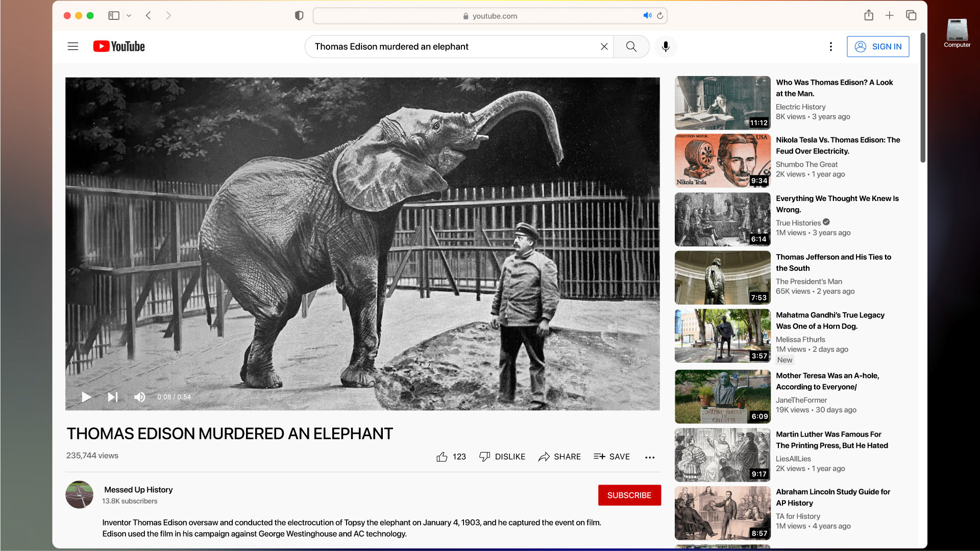This screenshot has height=551, width=980.
Task: Click the magnifier search button
Action: click(x=631, y=46)
